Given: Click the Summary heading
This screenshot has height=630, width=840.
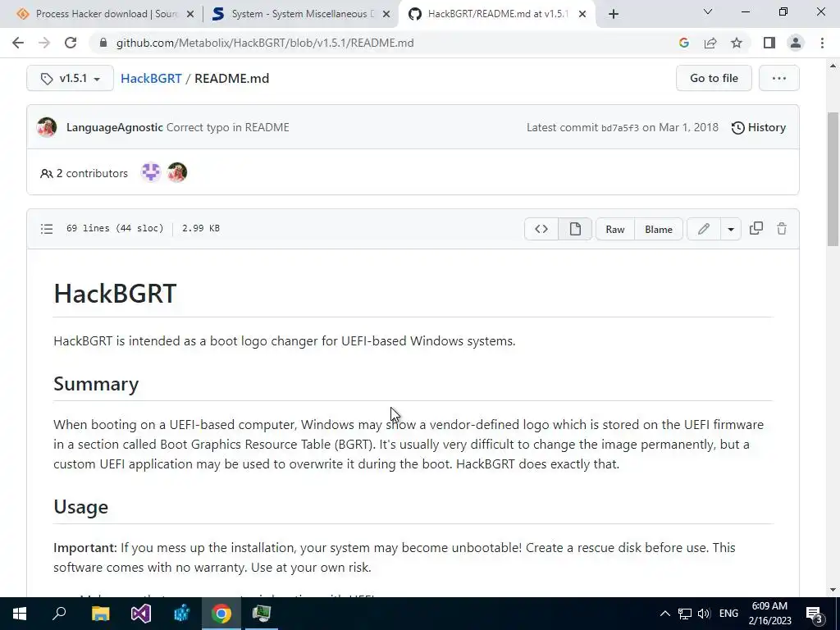Looking at the screenshot, I should tap(97, 384).
